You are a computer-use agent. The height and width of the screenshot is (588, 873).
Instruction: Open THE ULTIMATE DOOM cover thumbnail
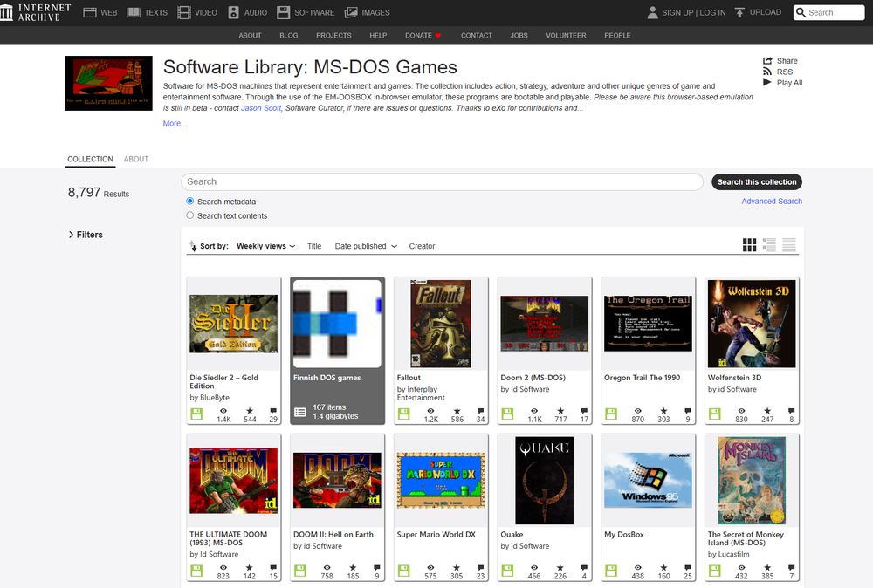[233, 481]
